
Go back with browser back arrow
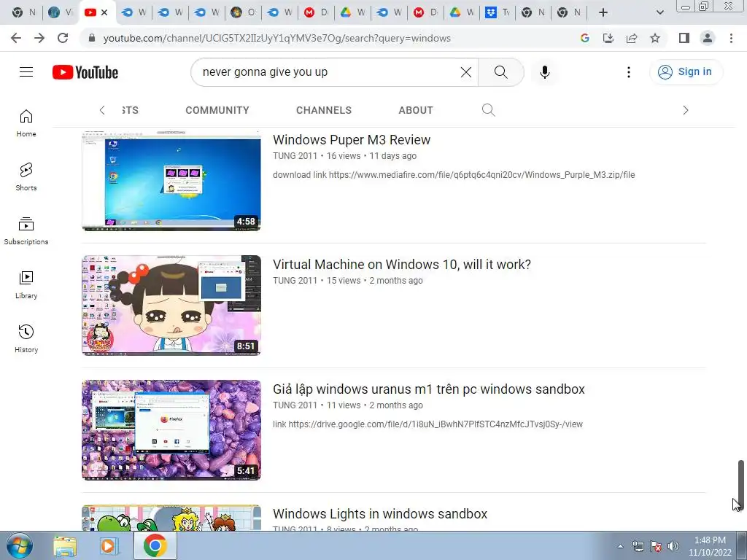pos(16,38)
